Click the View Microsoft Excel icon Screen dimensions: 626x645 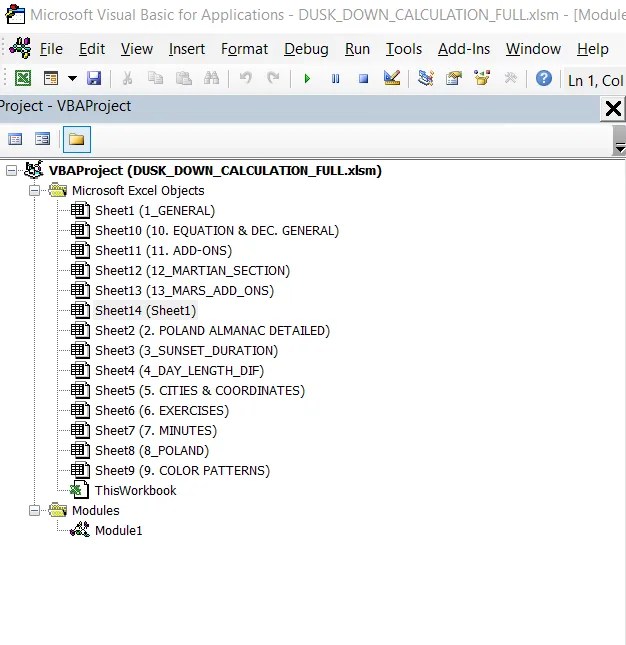point(23,78)
